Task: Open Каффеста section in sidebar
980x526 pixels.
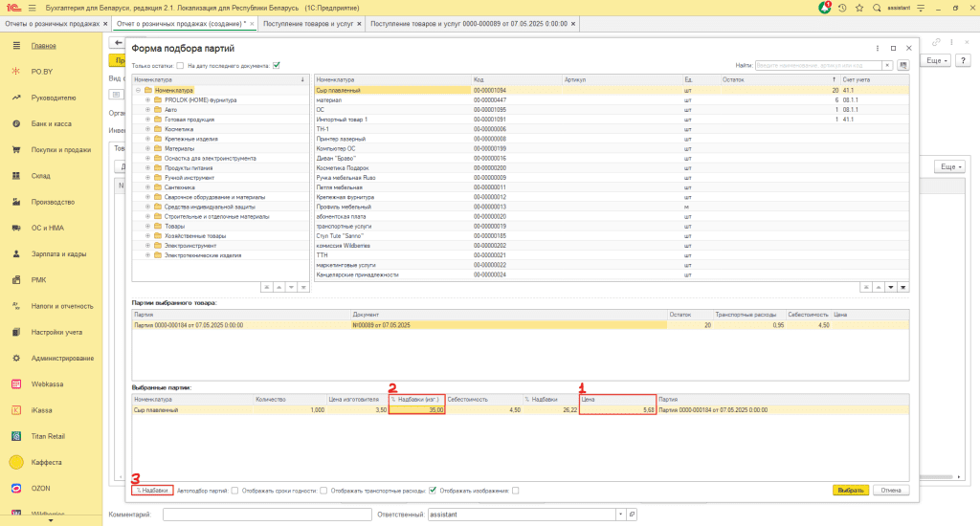Action: (x=46, y=462)
